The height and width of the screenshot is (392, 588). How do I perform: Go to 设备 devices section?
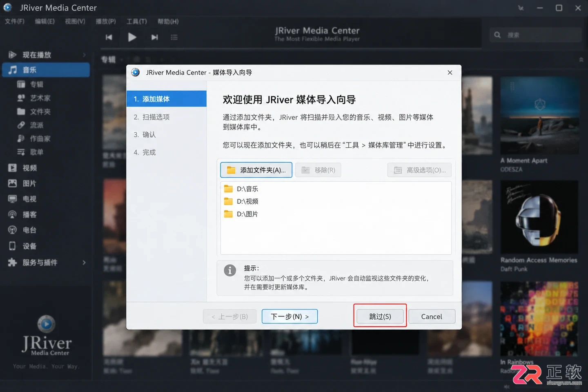point(23,246)
